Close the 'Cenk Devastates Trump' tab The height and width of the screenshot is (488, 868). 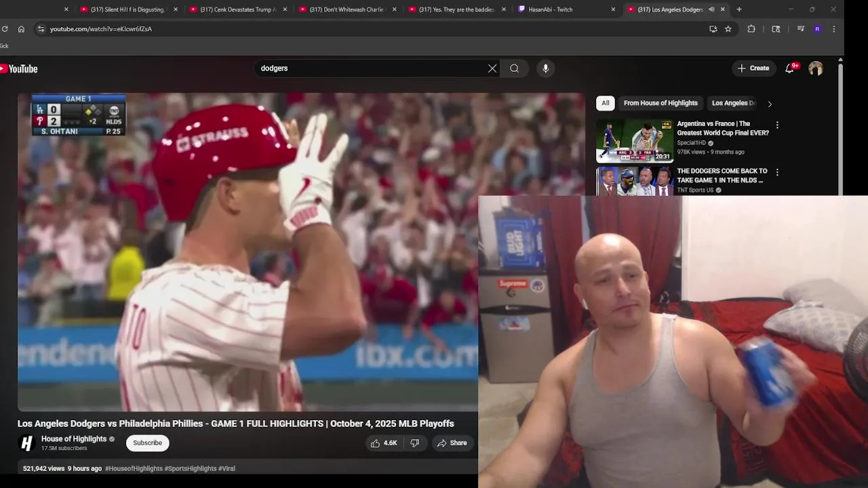[285, 9]
